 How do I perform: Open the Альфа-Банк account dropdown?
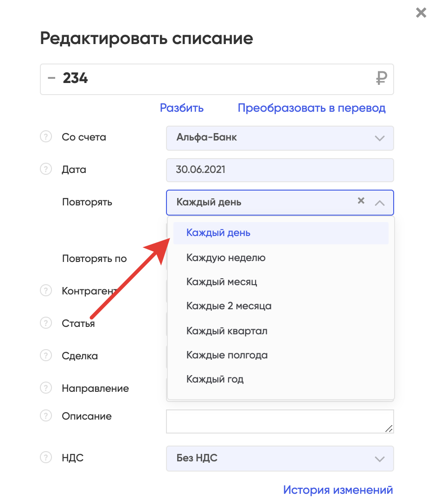280,138
